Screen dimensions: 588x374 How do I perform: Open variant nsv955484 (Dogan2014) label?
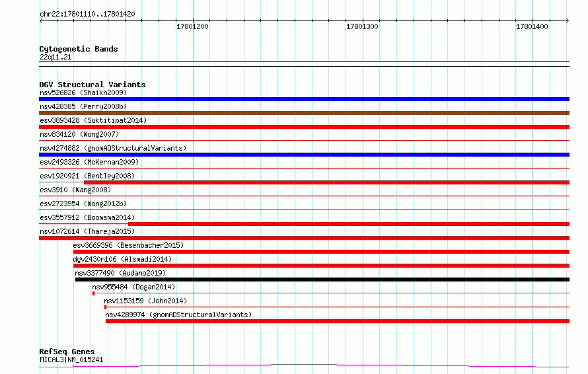133,287
